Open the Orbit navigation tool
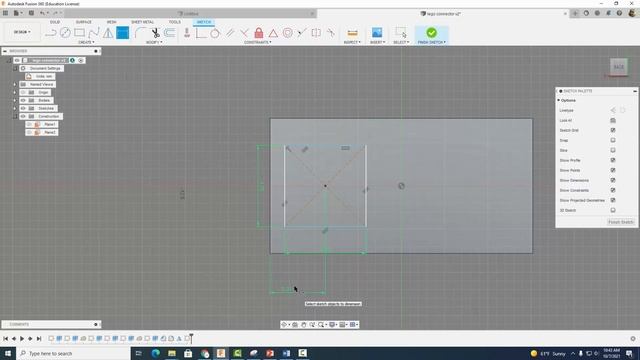This screenshot has width=640, height=360. [284, 324]
